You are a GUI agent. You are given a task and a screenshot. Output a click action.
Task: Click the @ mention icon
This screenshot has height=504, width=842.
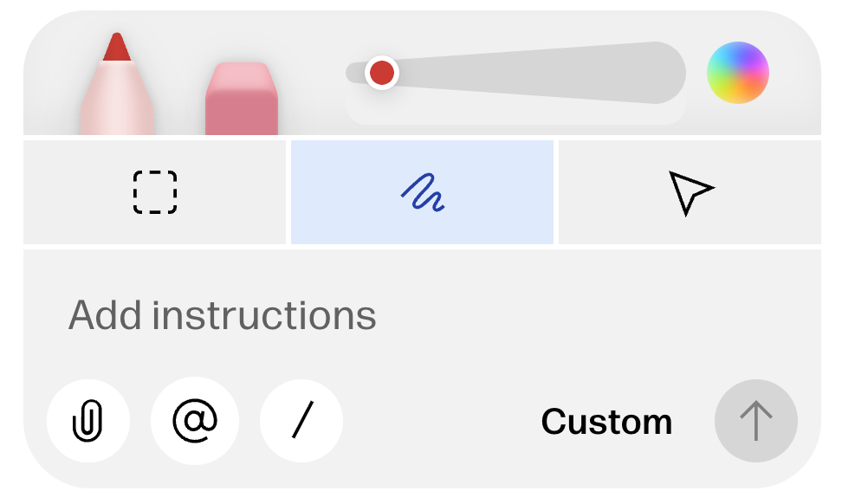tap(194, 422)
